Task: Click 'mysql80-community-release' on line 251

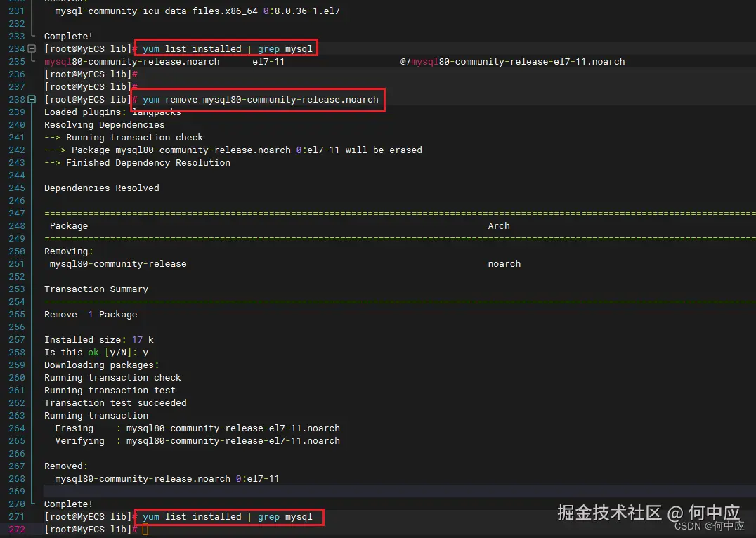Action: [x=118, y=264]
